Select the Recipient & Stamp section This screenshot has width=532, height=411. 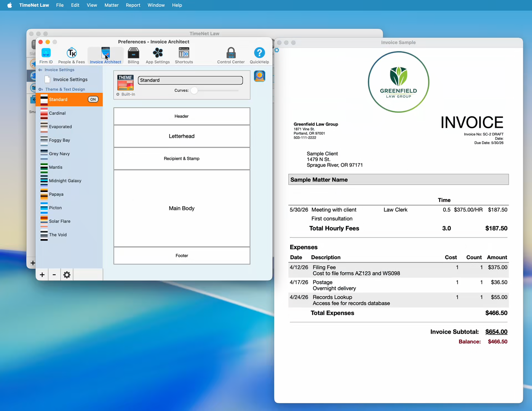pyautogui.click(x=182, y=158)
